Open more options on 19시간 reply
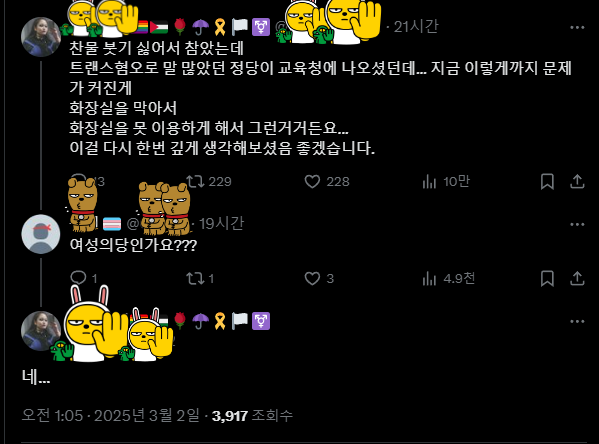Image resolution: width=599 pixels, height=444 pixels. pyautogui.click(x=577, y=224)
